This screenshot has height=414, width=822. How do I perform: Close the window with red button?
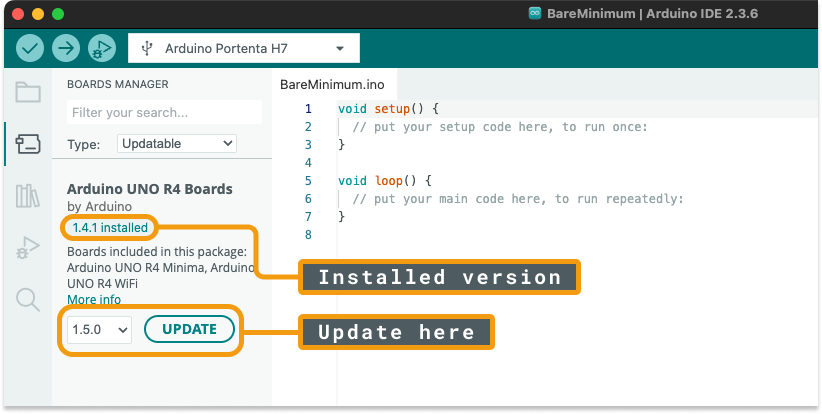[x=18, y=14]
